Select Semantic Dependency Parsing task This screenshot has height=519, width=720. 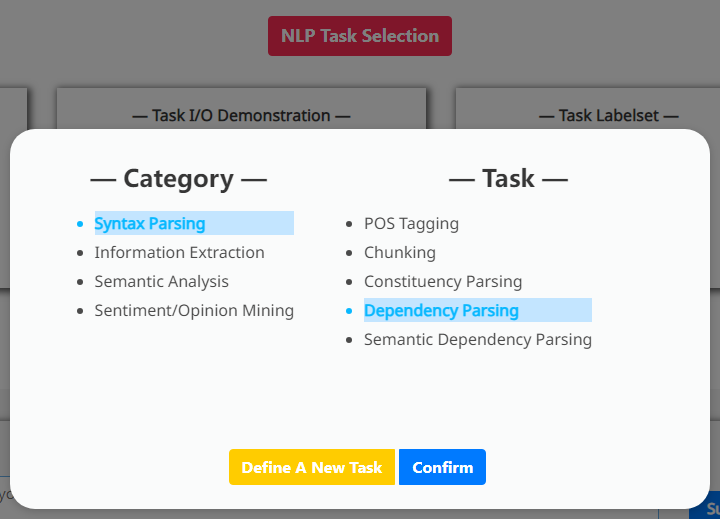pyautogui.click(x=477, y=340)
